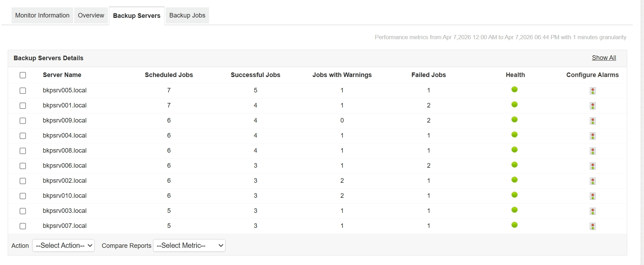Click green health indicator for bkpsrv005.local

pos(514,89)
